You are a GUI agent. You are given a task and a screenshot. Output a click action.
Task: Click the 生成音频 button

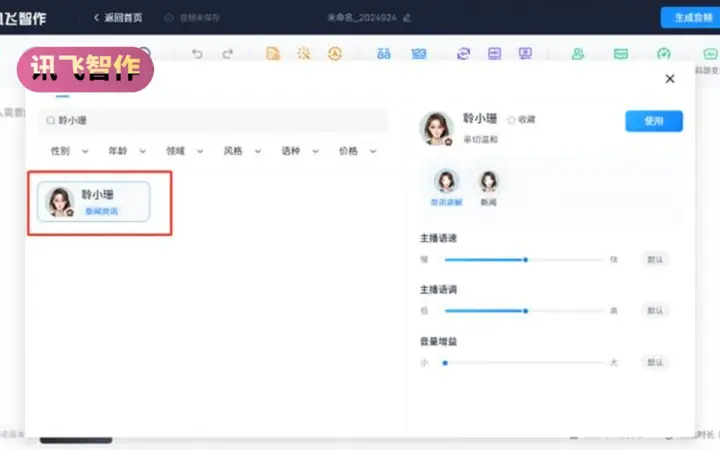click(691, 18)
